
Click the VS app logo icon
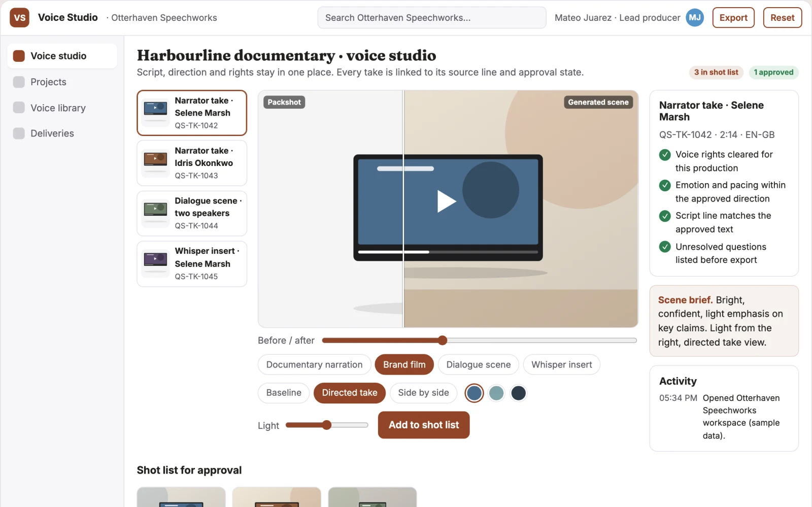click(19, 18)
